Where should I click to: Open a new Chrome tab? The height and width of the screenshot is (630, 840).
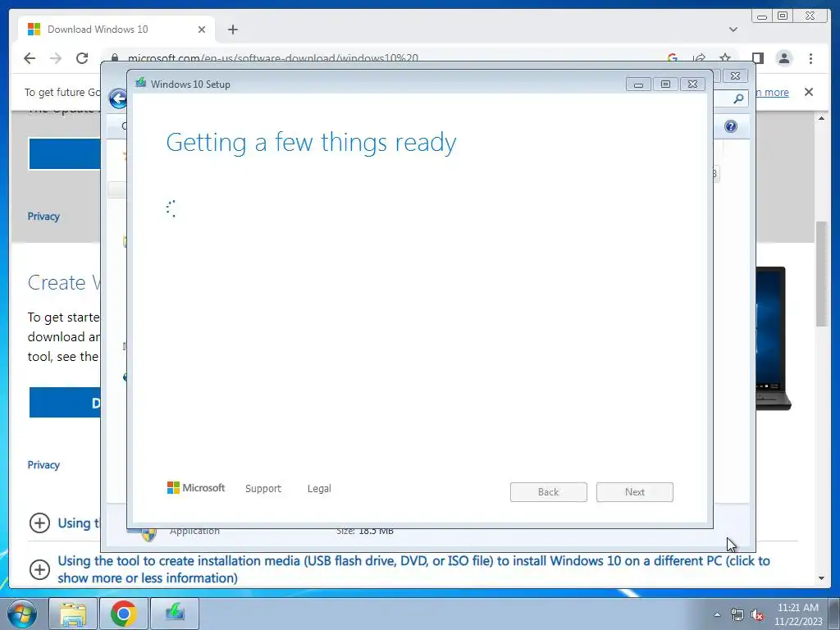232,30
